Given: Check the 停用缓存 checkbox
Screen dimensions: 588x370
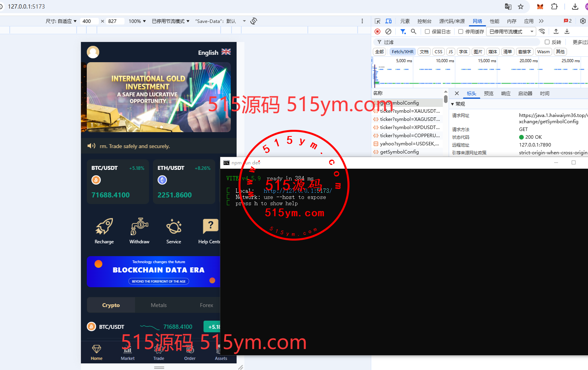Looking at the screenshot, I should coord(461,31).
